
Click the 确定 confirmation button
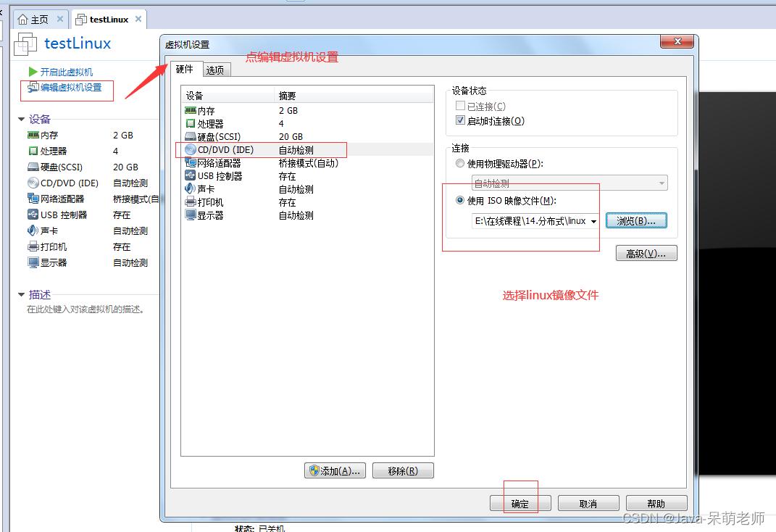click(x=520, y=502)
